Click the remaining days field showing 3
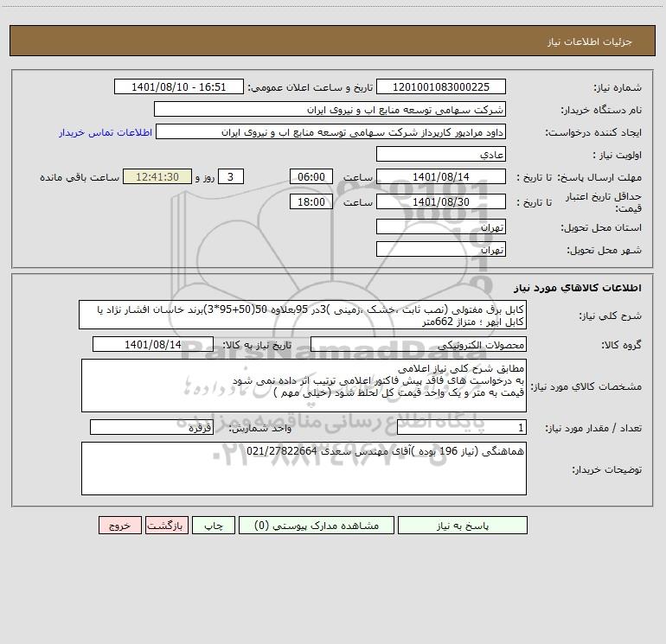Image resolution: width=666 pixels, height=644 pixels. [231, 177]
